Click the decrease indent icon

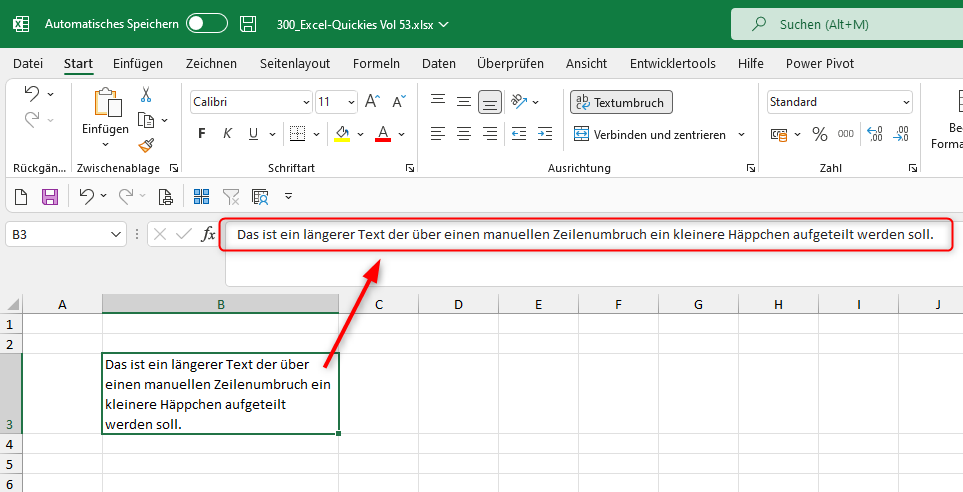tap(519, 133)
